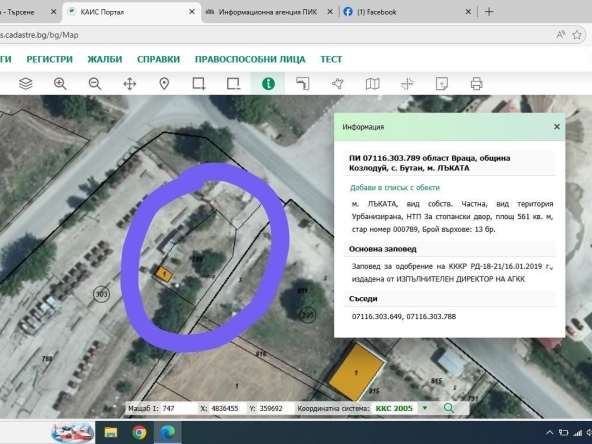Click parcel label 788 on map

click(47, 359)
